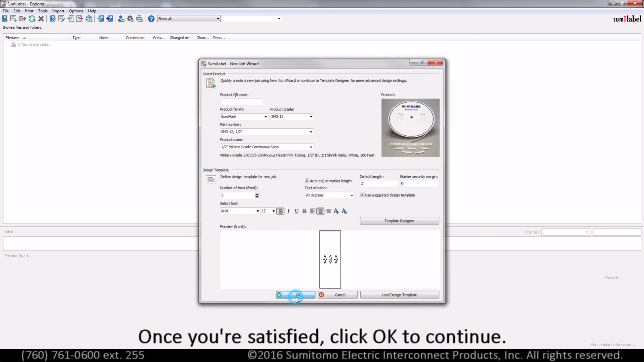Image resolution: width=644 pixels, height=362 pixels.
Task: Open the Tools menu
Action: [43, 11]
